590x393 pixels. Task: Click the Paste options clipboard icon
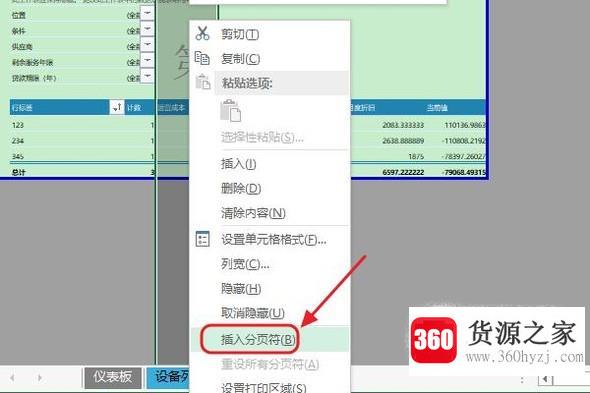click(203, 82)
